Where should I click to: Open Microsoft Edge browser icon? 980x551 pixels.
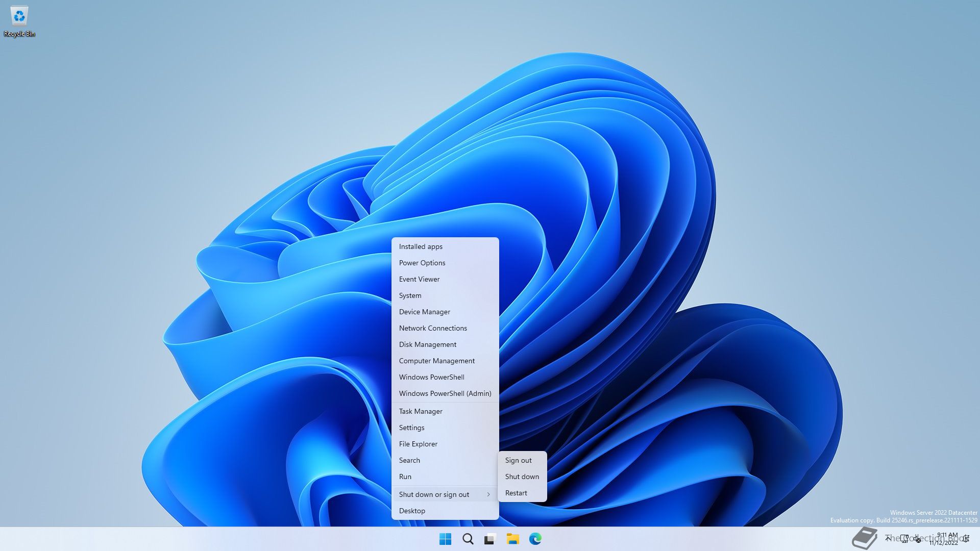[x=536, y=539]
